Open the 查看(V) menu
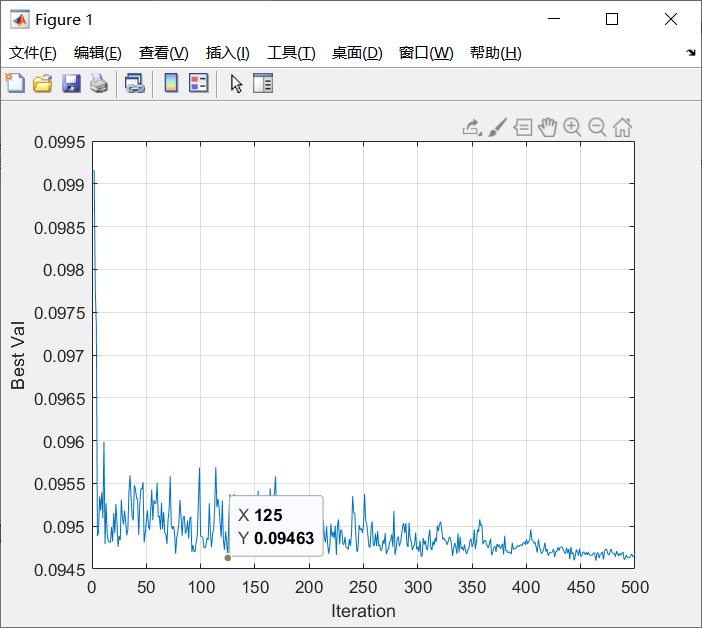Screen dimensions: 702x628 click(x=163, y=53)
